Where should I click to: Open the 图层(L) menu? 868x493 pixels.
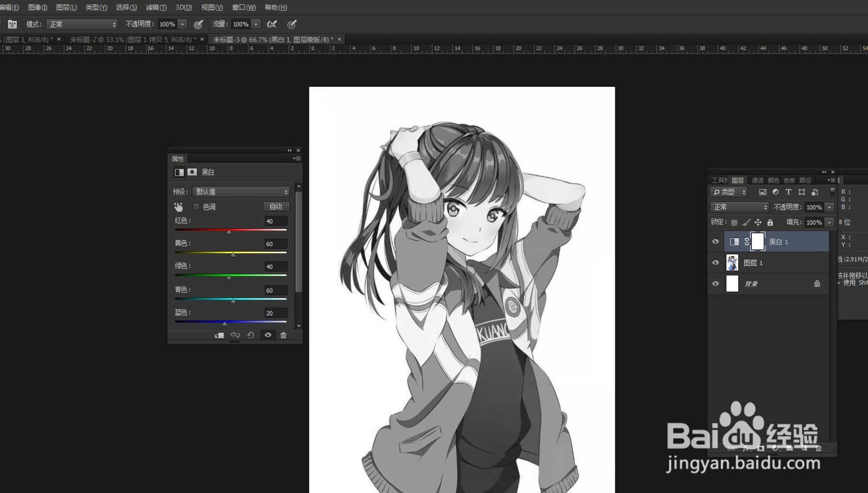66,8
